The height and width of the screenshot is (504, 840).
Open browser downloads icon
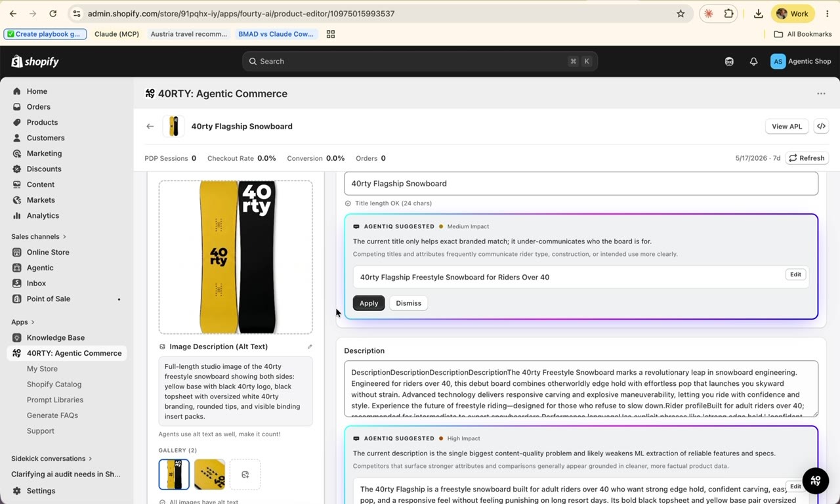tap(758, 13)
